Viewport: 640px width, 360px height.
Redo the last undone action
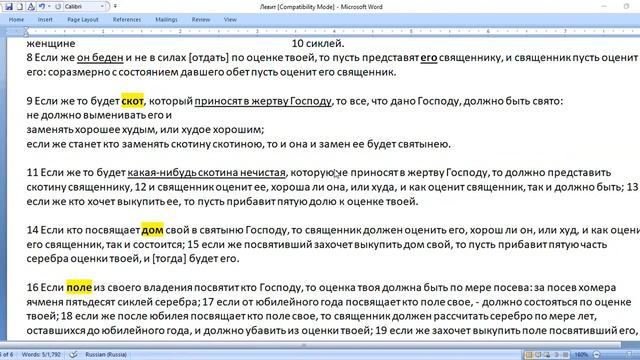pyautogui.click(x=58, y=7)
